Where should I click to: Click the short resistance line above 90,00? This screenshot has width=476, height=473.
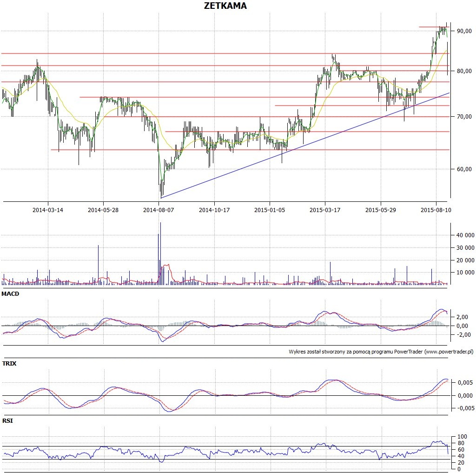pos(434,27)
